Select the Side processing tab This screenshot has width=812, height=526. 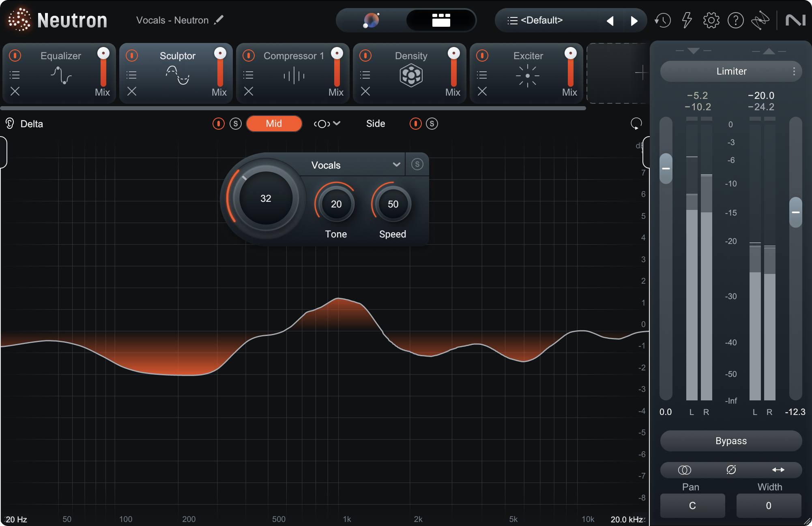point(376,124)
